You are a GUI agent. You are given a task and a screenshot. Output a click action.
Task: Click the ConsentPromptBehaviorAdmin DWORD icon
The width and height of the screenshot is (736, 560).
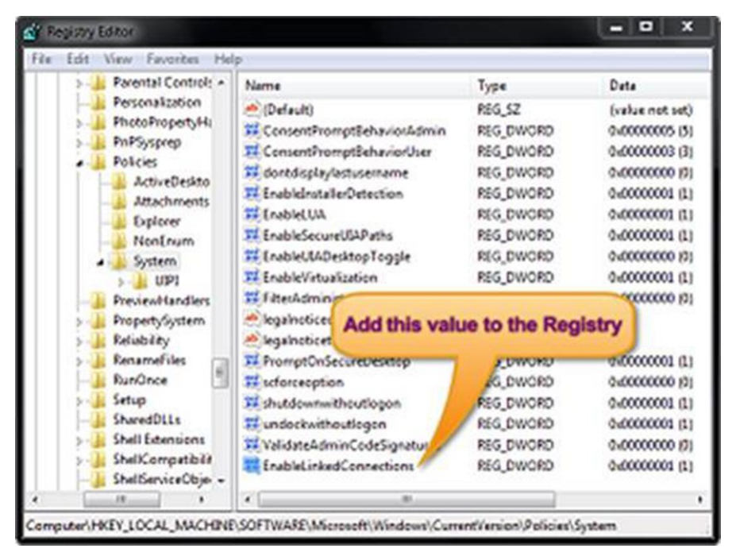[x=252, y=130]
